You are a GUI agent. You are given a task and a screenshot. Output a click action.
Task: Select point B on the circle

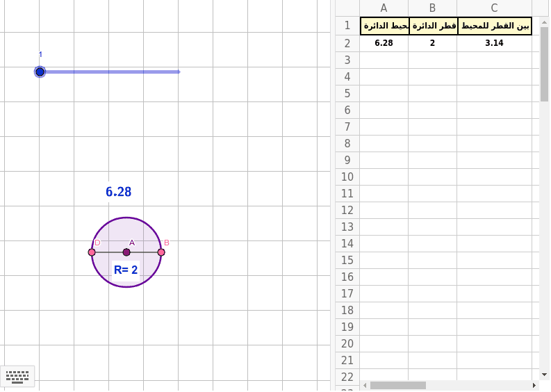(161, 252)
